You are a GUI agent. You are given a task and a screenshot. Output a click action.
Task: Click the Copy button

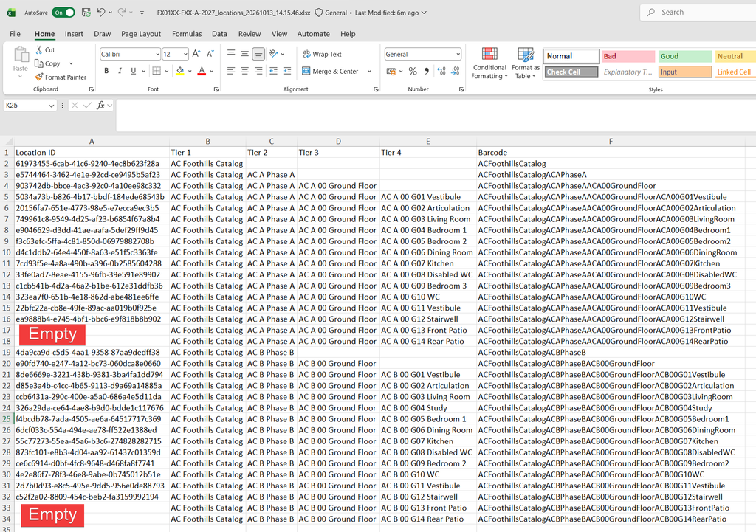pyautogui.click(x=48, y=63)
